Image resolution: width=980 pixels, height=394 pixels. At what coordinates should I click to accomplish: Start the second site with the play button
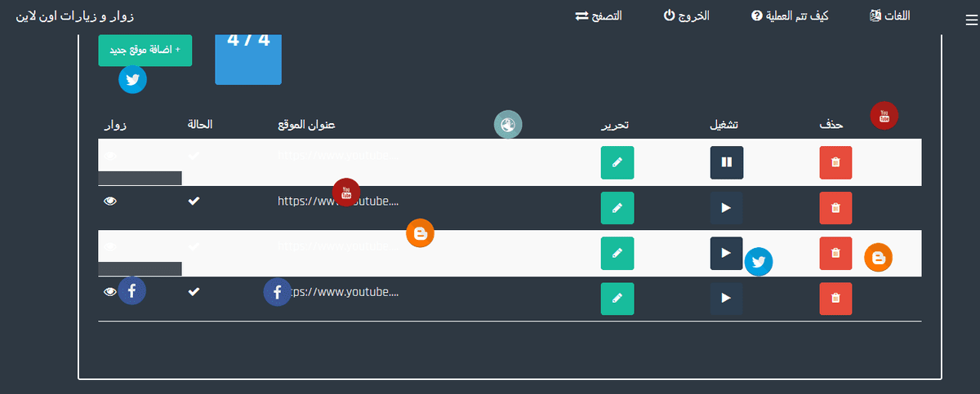click(726, 207)
